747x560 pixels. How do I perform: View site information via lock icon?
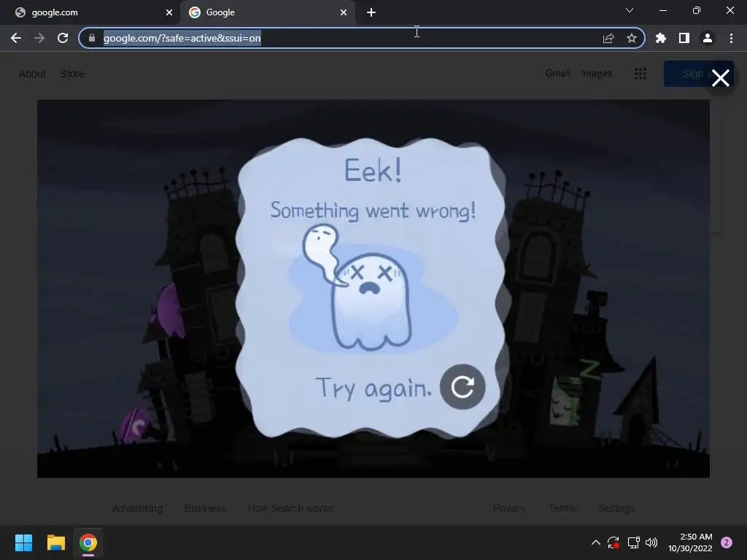(x=92, y=38)
